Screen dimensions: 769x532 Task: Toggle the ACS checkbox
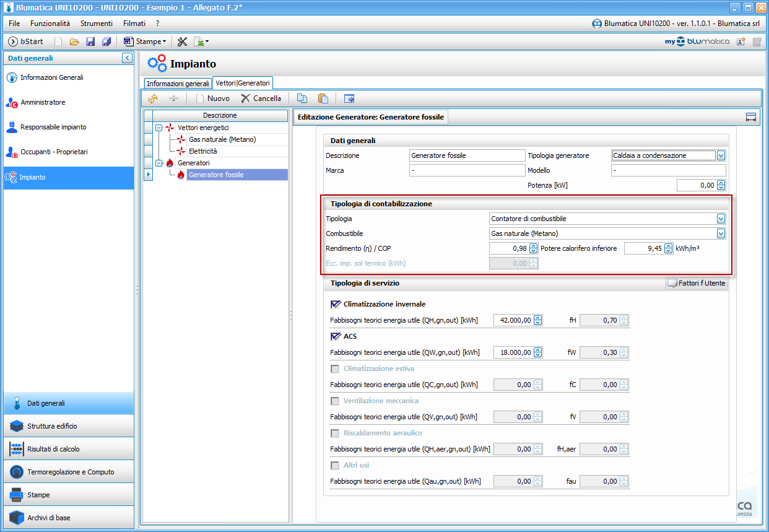(336, 336)
